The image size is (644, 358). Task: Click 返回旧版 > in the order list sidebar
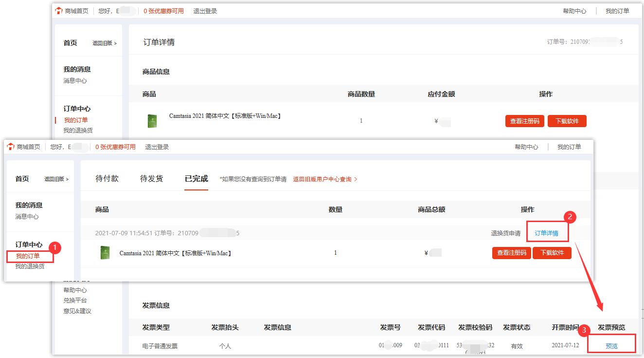coord(56,179)
